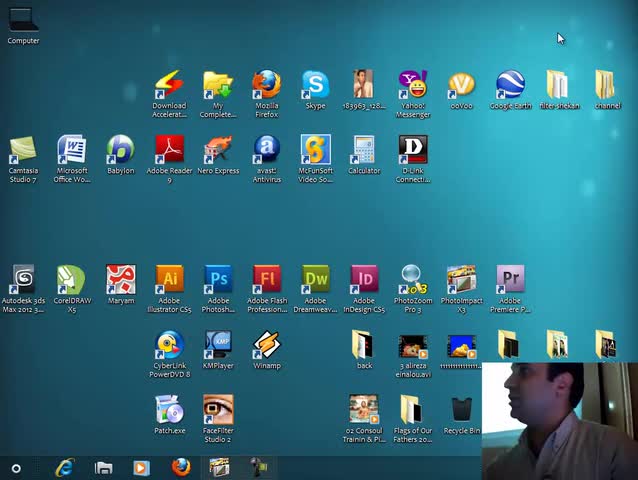Image resolution: width=638 pixels, height=480 pixels.
Task: Open D-Link Connection shortcut
Action: tap(413, 159)
